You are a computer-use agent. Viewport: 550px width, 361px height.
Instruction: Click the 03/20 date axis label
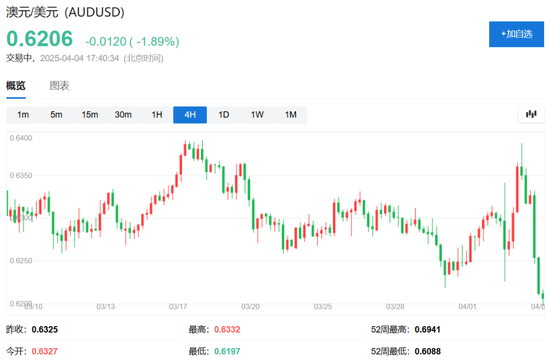(x=250, y=307)
